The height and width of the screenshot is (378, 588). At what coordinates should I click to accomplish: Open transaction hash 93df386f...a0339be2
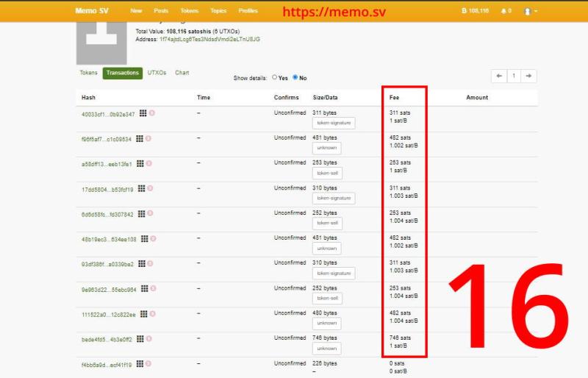[x=107, y=264]
